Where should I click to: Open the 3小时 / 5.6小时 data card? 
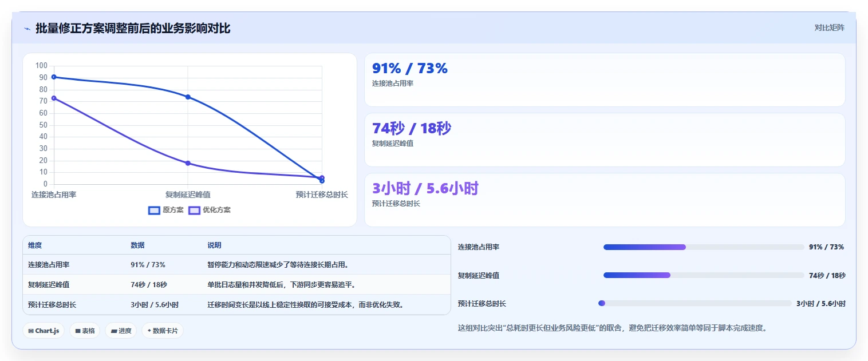click(x=605, y=200)
